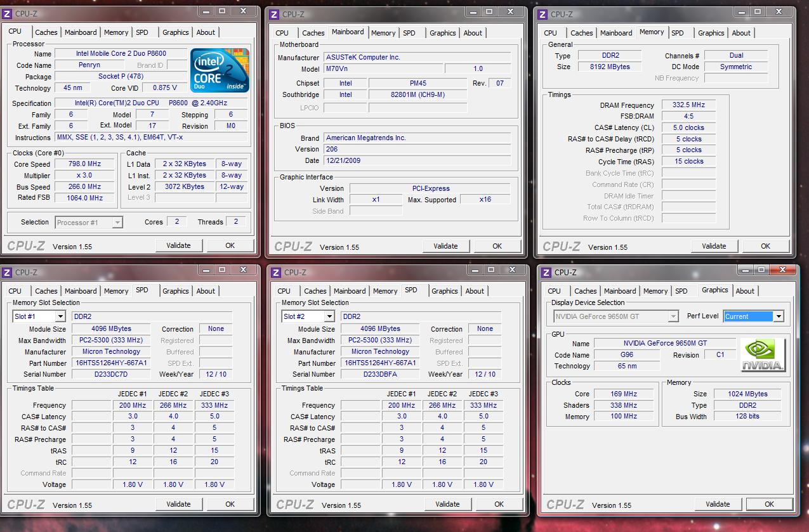Click the CPU-Z title icon of the Graphics window
Image resolution: width=809 pixels, height=532 pixels.
(x=545, y=273)
